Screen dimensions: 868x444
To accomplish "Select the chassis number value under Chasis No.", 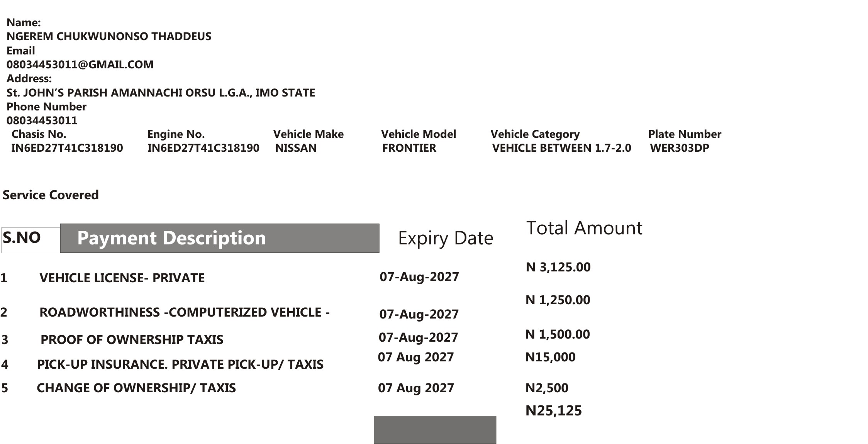I will [67, 148].
